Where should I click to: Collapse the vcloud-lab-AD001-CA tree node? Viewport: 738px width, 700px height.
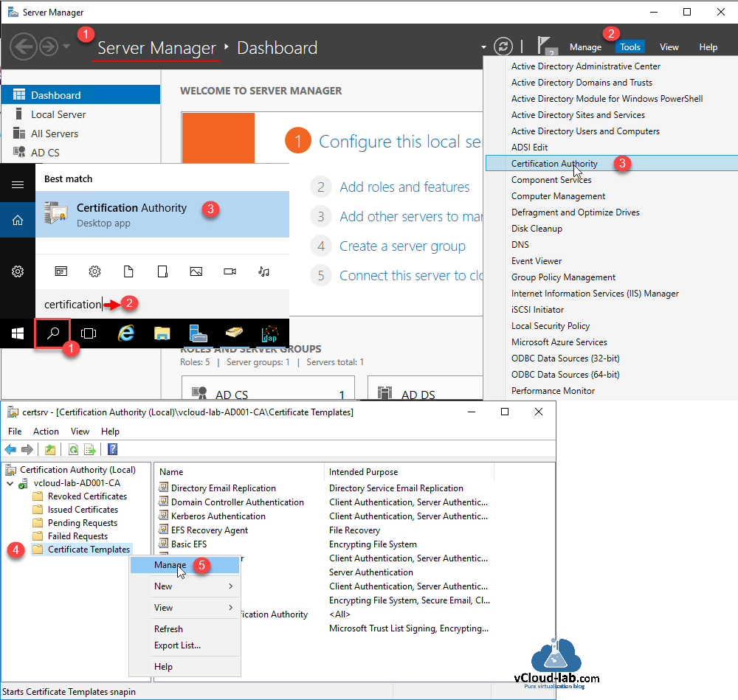click(10, 483)
